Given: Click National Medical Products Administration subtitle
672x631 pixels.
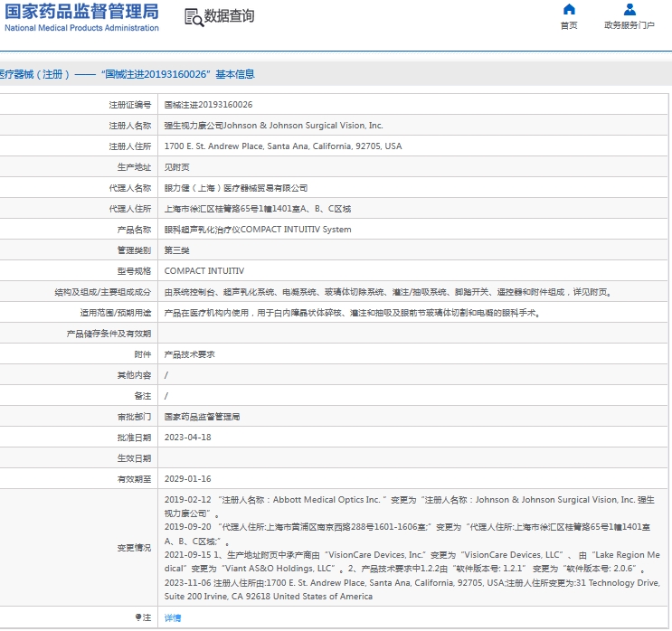Looking at the screenshot, I should tap(81, 28).
